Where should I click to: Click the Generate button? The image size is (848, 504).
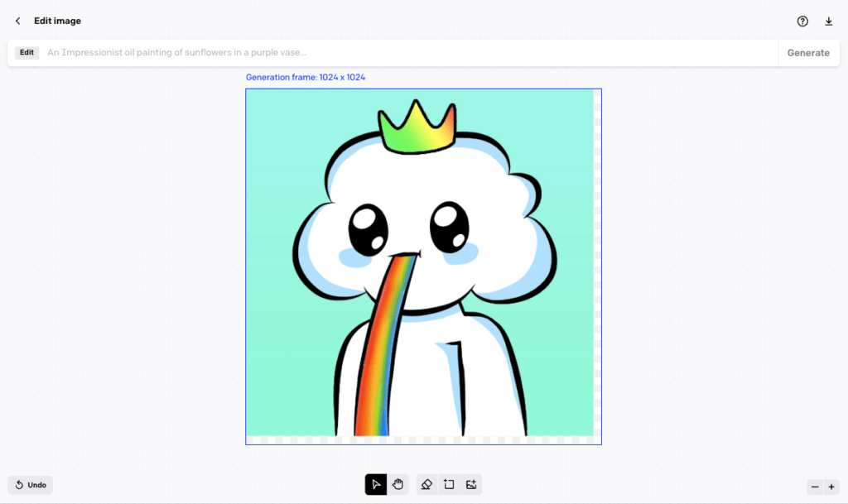pos(807,53)
